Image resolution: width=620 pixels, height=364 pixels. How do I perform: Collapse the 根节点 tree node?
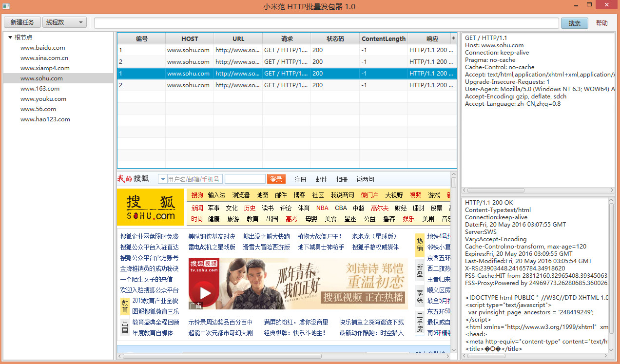(x=10, y=37)
